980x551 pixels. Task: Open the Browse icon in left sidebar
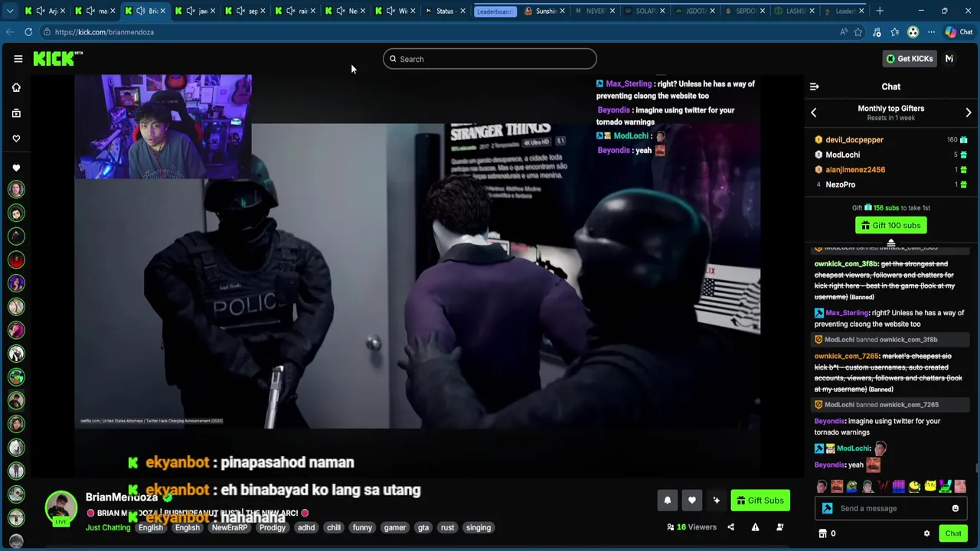(16, 113)
